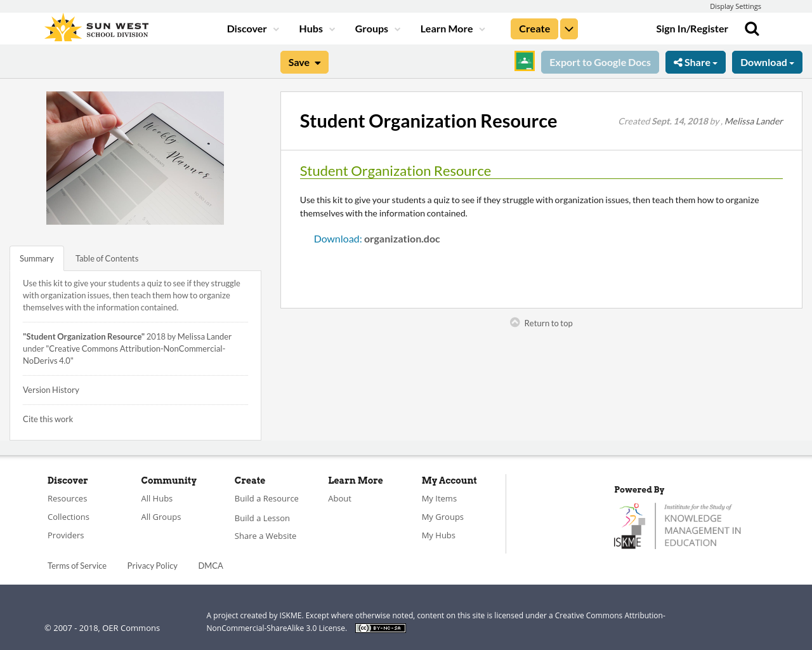The image size is (812, 650).
Task: Switch to the Table of Contents tab
Action: [107, 258]
